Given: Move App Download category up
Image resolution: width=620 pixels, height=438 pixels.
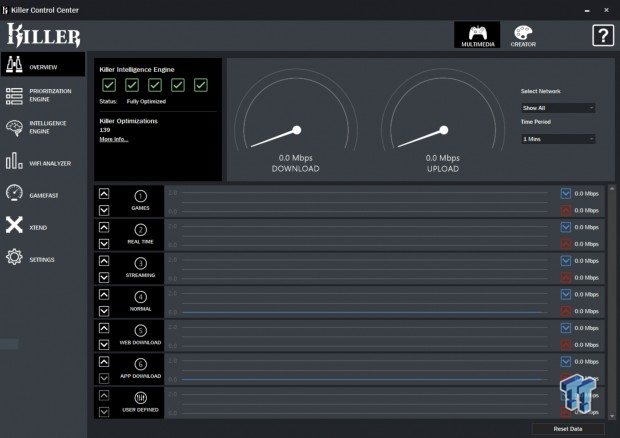Looking at the screenshot, I should [x=104, y=361].
